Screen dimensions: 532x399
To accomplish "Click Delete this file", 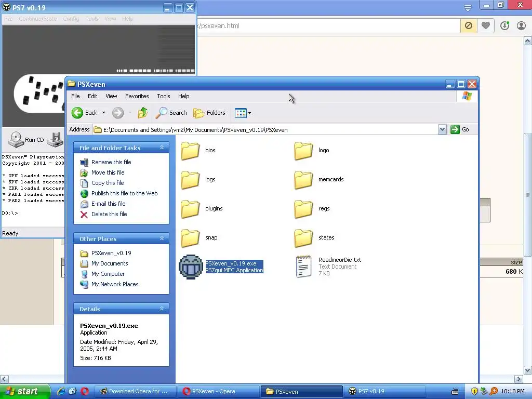I will [x=103, y=215].
